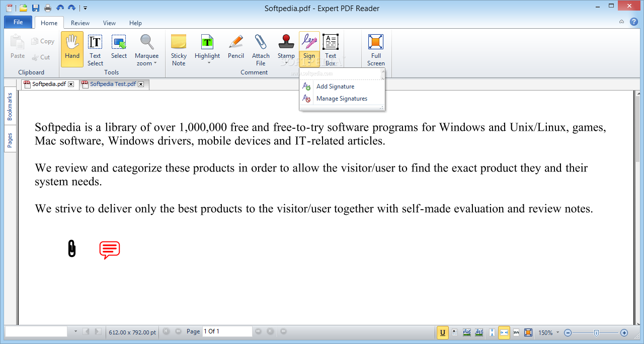Screen dimensions: 644x344
Task: Activate the Text Select tool
Action: tap(95, 49)
